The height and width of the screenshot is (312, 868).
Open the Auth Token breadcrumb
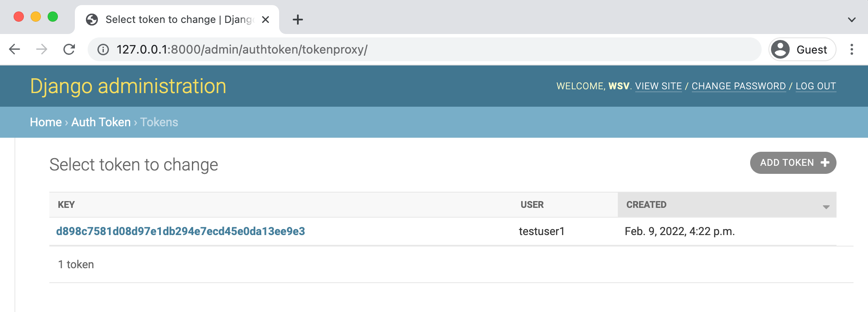pyautogui.click(x=101, y=122)
